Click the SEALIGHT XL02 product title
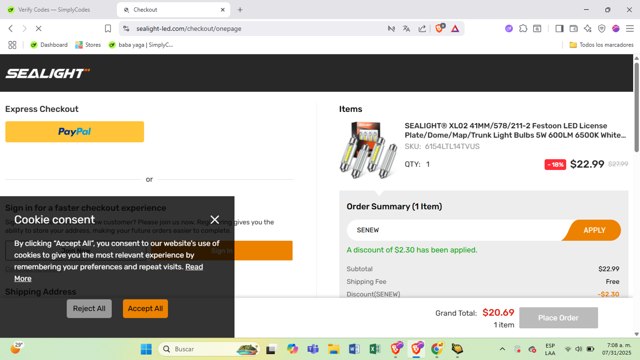Viewport: 640px width, 360px height. pos(515,130)
